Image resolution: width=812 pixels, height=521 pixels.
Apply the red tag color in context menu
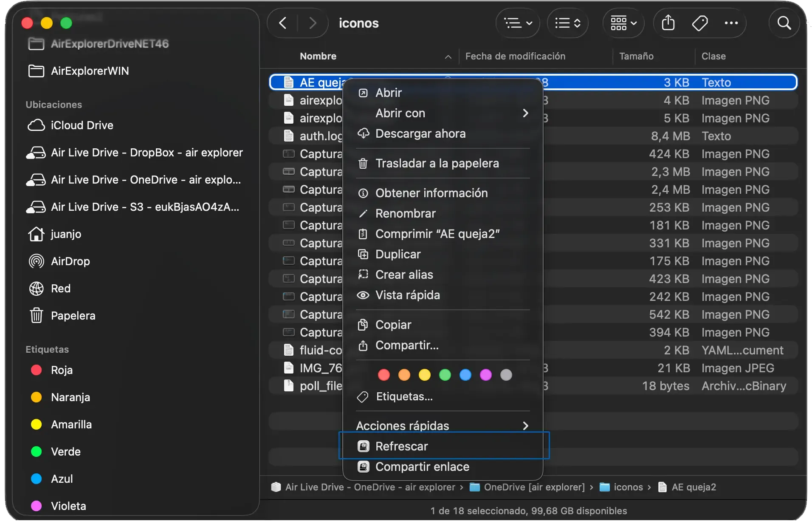[384, 375]
